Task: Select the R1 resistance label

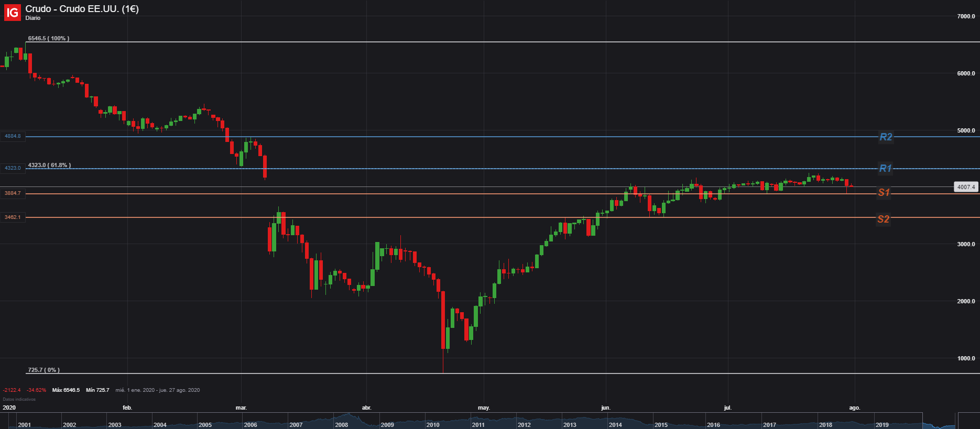Action: click(x=885, y=168)
